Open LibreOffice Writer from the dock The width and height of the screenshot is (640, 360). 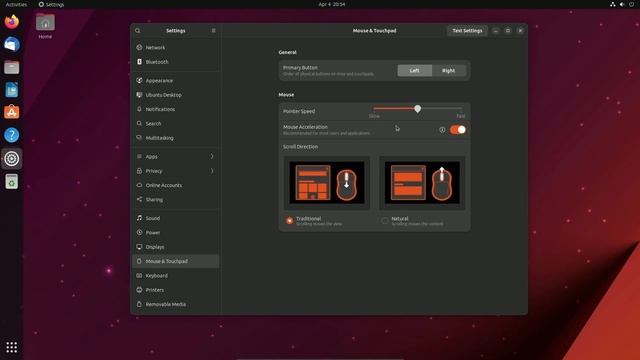pos(11,90)
